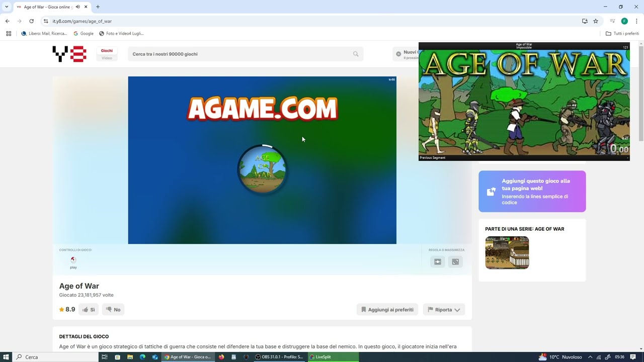Image resolution: width=644 pixels, height=362 pixels.
Task: Close the Age of War browser tab
Action: click(x=86, y=7)
